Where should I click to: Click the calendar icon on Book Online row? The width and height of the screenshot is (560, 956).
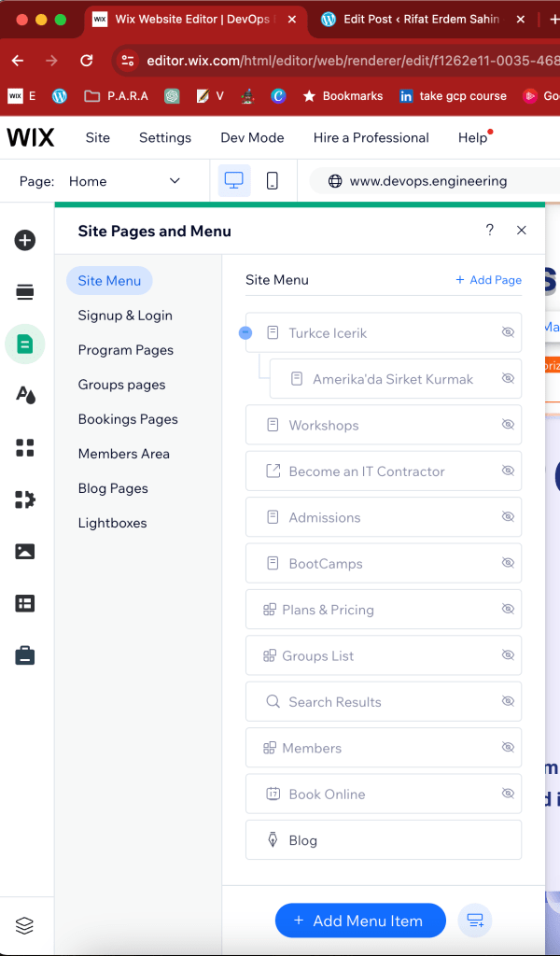point(273,794)
